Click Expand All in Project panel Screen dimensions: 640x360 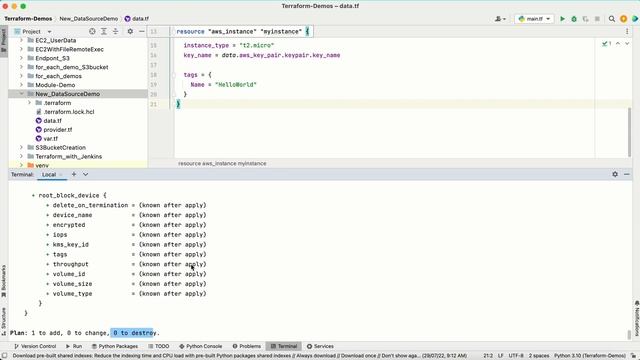(104, 31)
